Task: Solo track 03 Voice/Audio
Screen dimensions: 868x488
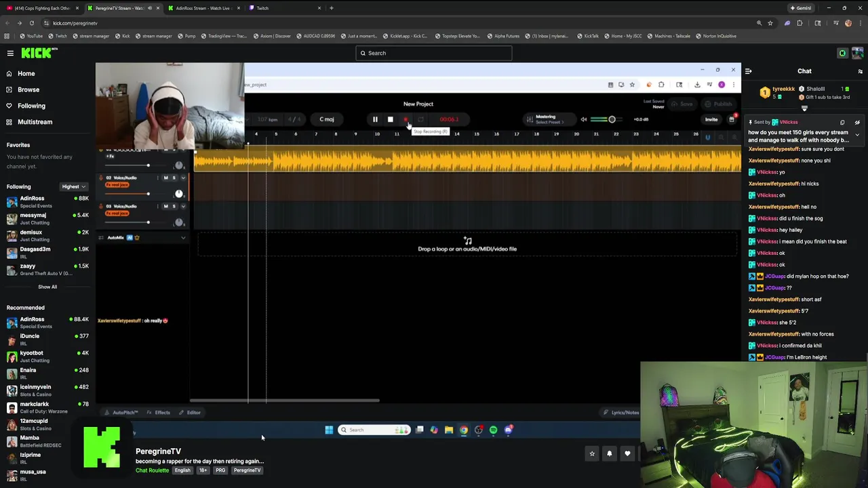Action: pyautogui.click(x=174, y=206)
